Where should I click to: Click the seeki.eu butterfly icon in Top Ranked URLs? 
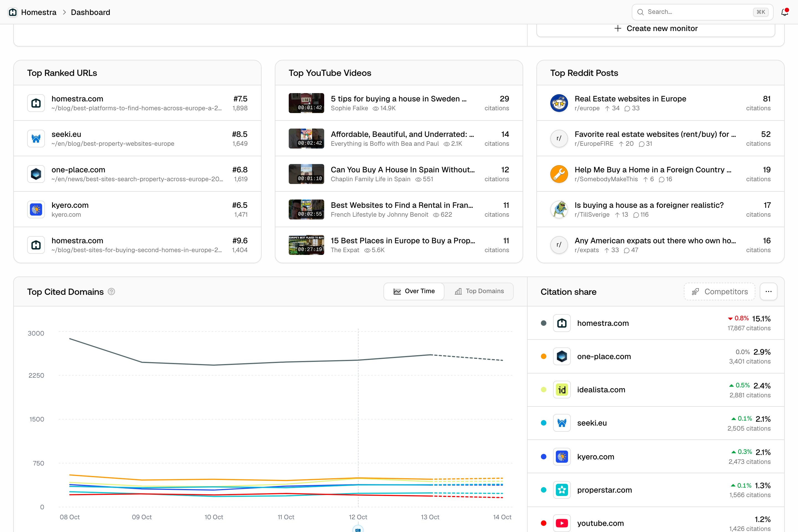(x=36, y=139)
